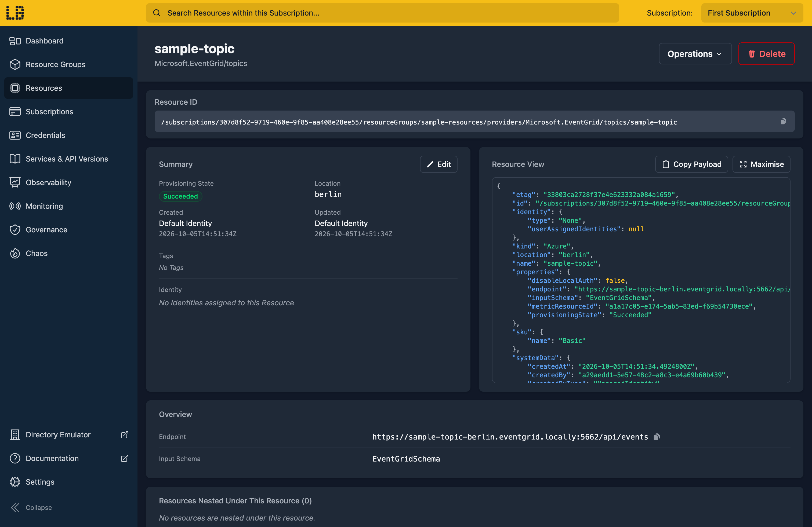The image size is (812, 527).
Task: Click the Resources Nested Under This Resource heading
Action: (x=235, y=500)
